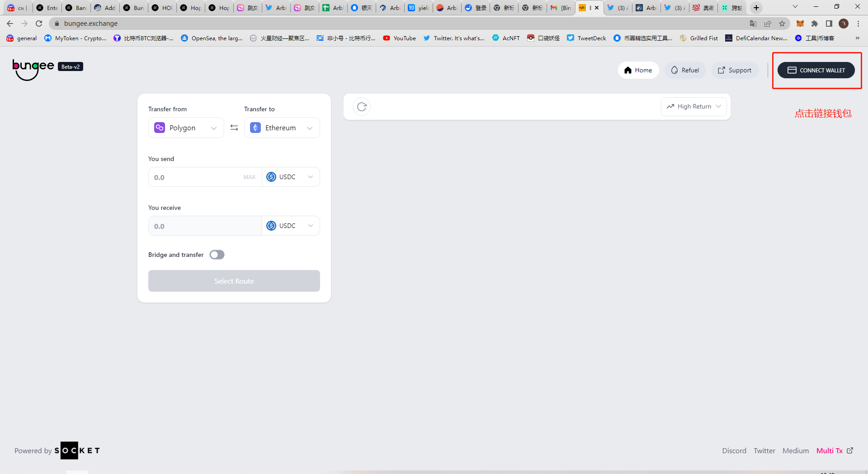Open the MetaMask fox extension icon
Image resolution: width=868 pixels, height=474 pixels.
(800, 24)
